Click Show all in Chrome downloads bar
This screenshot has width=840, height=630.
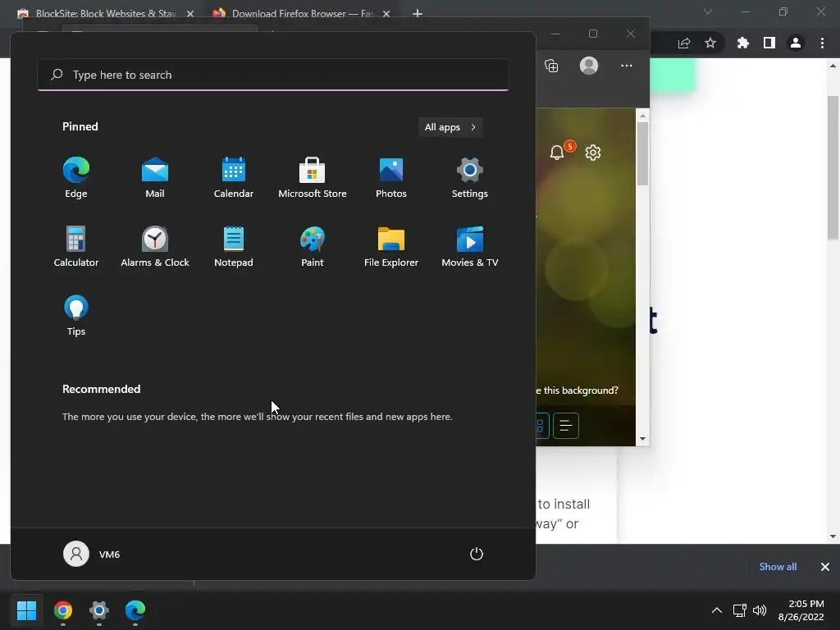778,567
